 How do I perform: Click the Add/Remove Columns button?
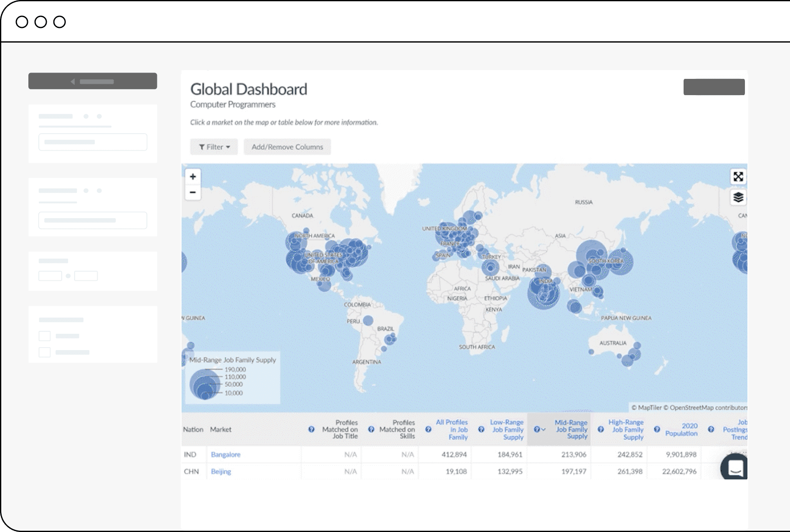click(x=287, y=147)
